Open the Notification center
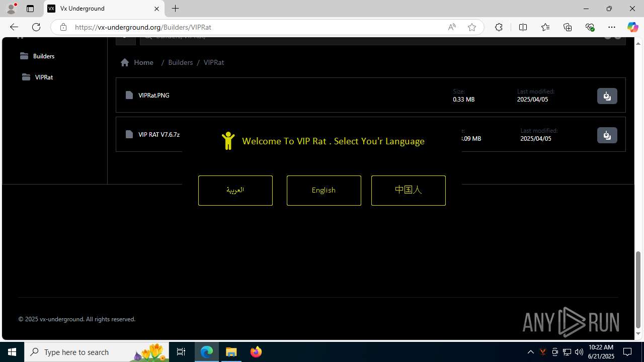This screenshot has height=362, width=644. click(x=628, y=352)
